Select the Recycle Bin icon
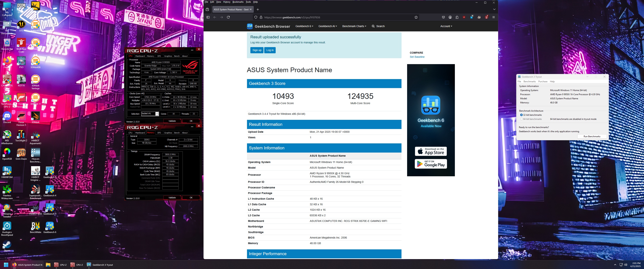 click(7, 44)
